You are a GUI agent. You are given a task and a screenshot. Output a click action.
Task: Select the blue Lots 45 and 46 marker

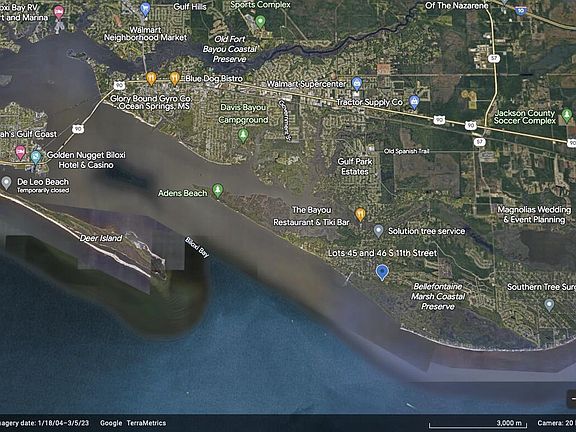click(382, 273)
